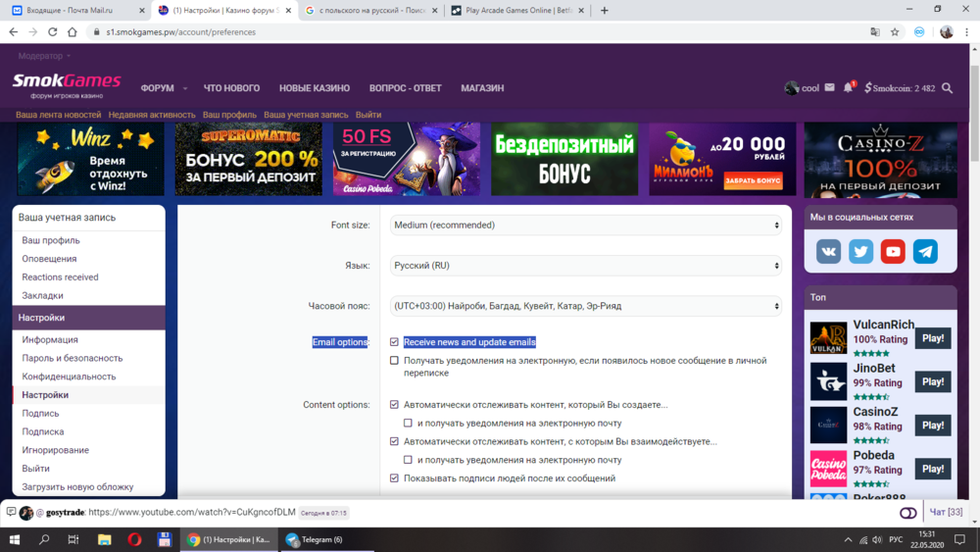Show hidden system tray icons

click(848, 539)
